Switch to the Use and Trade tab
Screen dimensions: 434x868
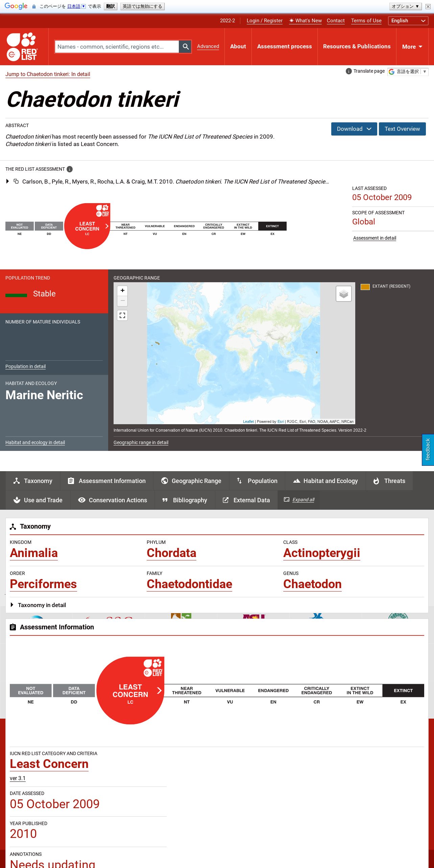point(38,500)
